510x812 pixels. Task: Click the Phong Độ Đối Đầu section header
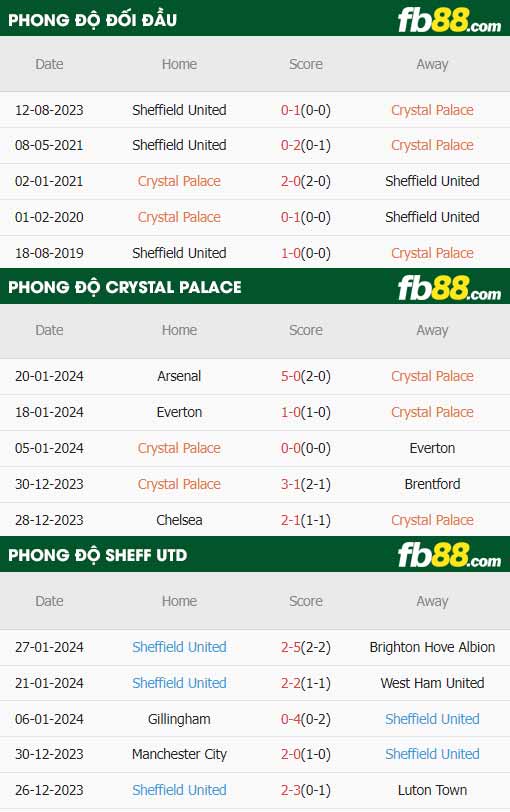point(93,20)
